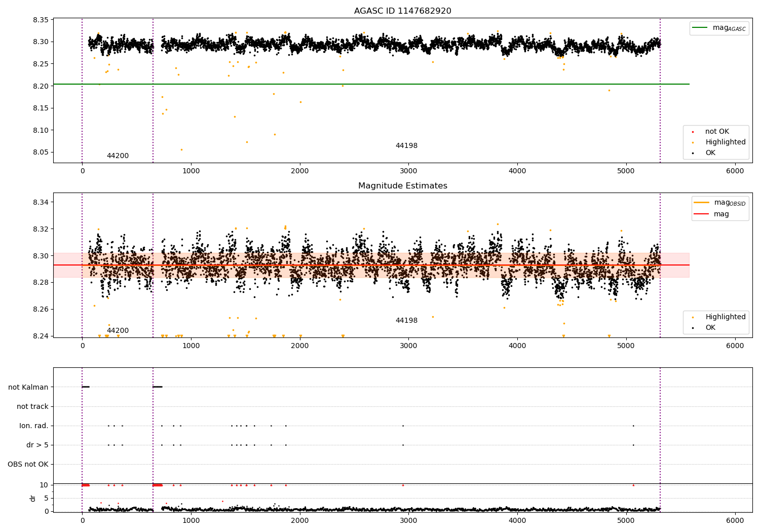Click the 8.05 y-axis tick in top plot
The image size is (760, 532).
(x=41, y=153)
